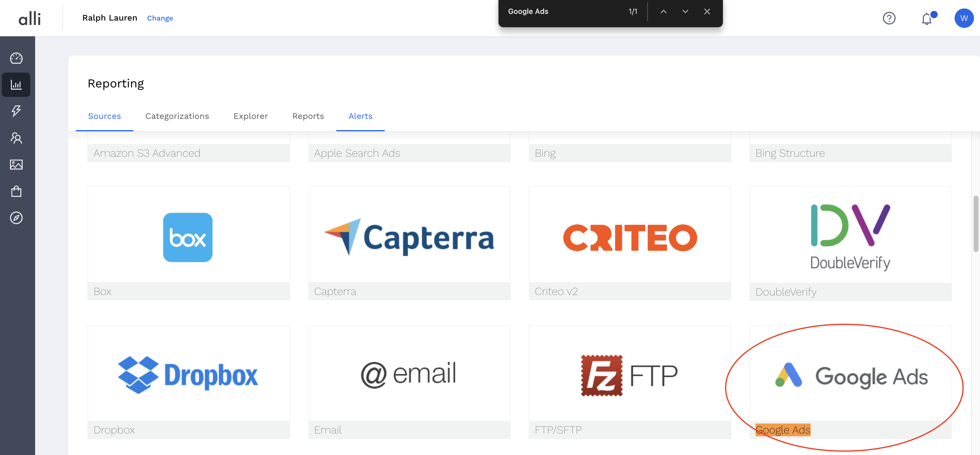The height and width of the screenshot is (455, 980).
Task: Close the Google Ads search bar
Action: (707, 11)
